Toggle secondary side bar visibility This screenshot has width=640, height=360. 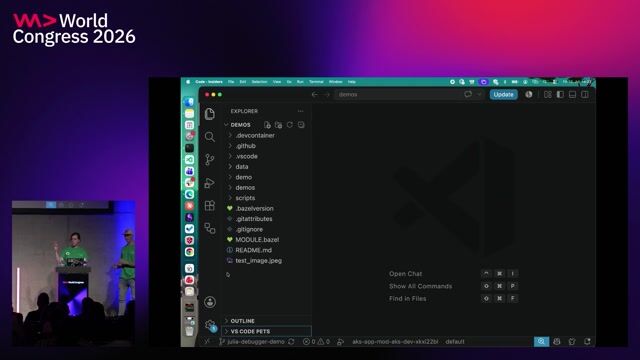coord(585,94)
